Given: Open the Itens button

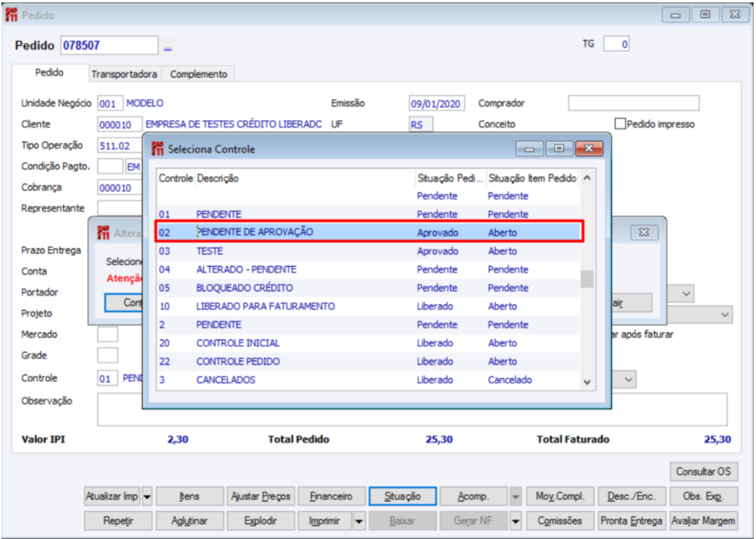Looking at the screenshot, I should 189,496.
